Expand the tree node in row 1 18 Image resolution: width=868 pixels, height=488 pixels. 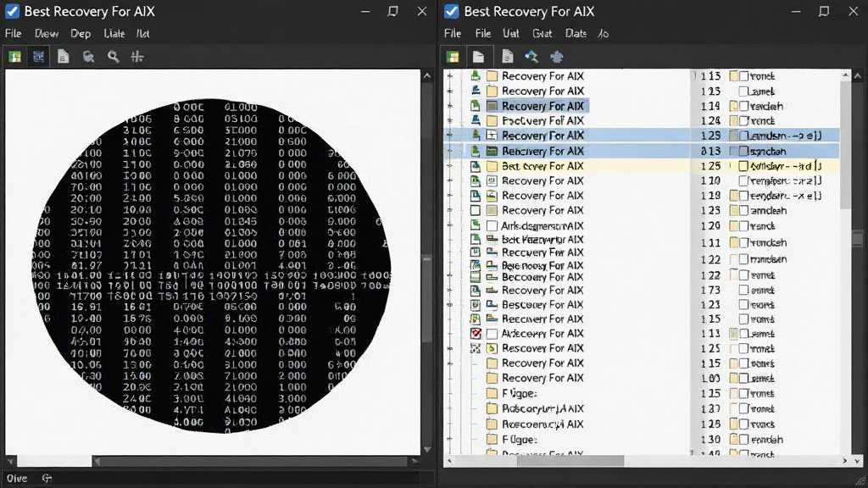click(450, 196)
